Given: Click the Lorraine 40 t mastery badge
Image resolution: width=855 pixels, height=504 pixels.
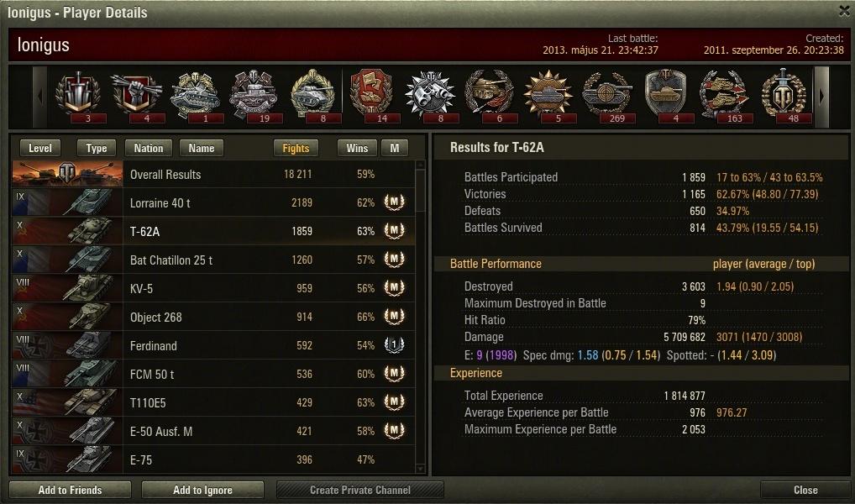Looking at the screenshot, I should click(x=394, y=202).
